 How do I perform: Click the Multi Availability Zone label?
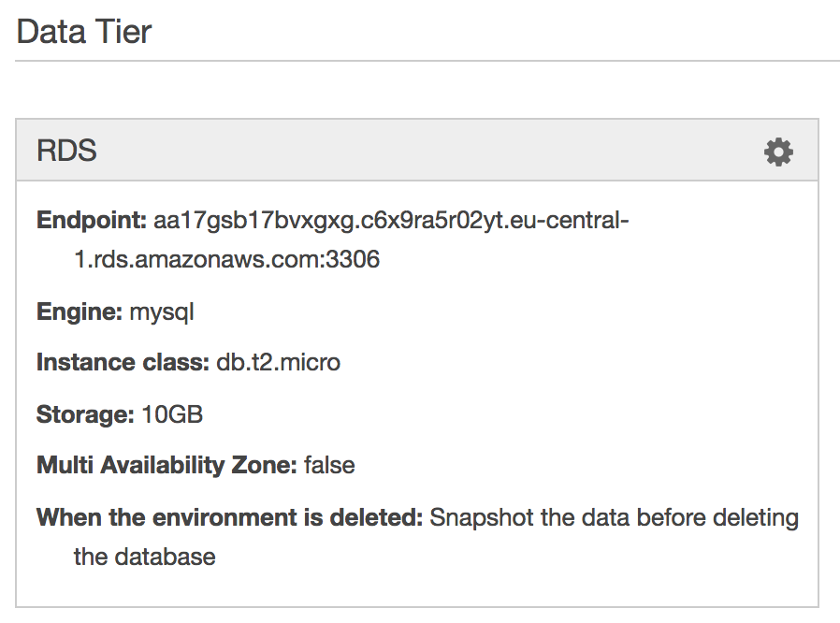[167, 466]
